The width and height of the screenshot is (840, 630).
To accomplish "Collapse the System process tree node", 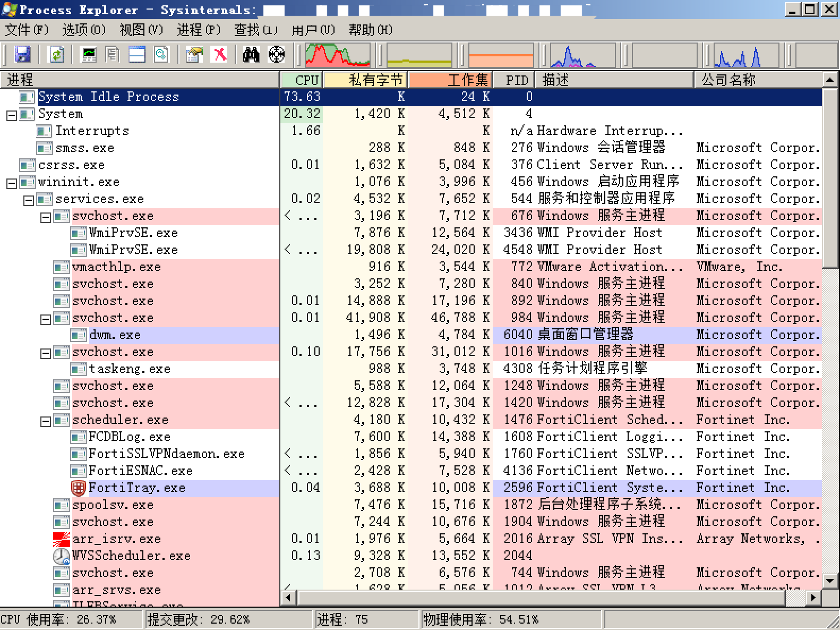I will coord(11,115).
